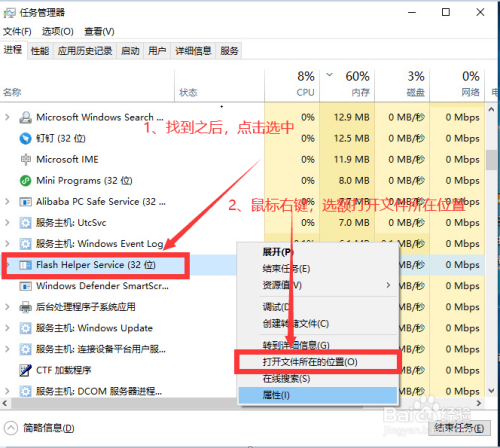500x448 pixels.
Task: Choose 结束任务(E) in context menu
Action: (318, 269)
